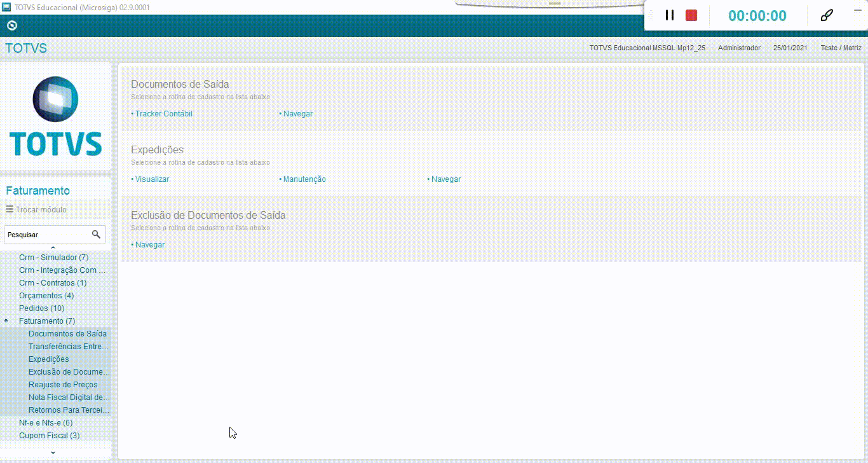The width and height of the screenshot is (868, 463).
Task: Click the circular icon on the green bar
Action: pyautogui.click(x=11, y=25)
